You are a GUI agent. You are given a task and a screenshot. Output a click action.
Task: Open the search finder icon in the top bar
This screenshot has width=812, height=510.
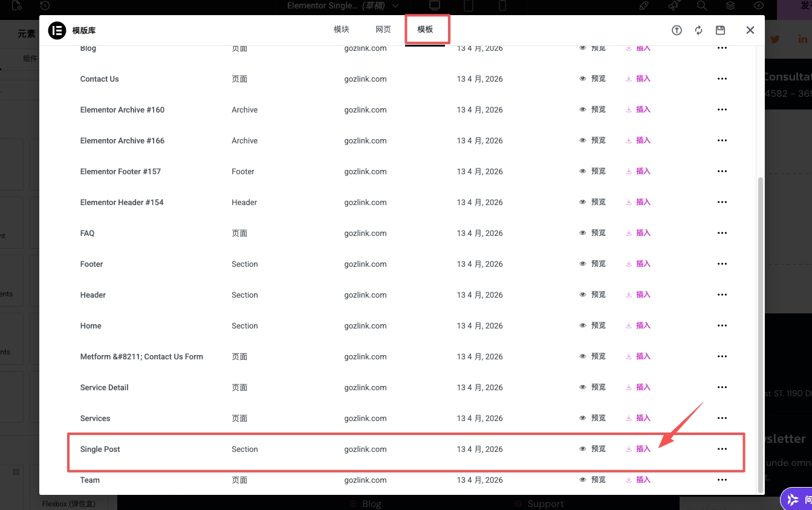(x=701, y=5)
